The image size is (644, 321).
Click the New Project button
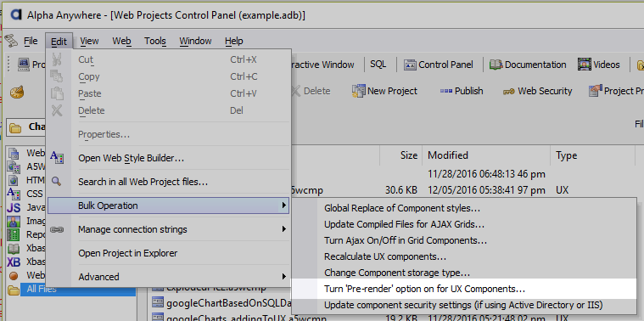coord(384,91)
